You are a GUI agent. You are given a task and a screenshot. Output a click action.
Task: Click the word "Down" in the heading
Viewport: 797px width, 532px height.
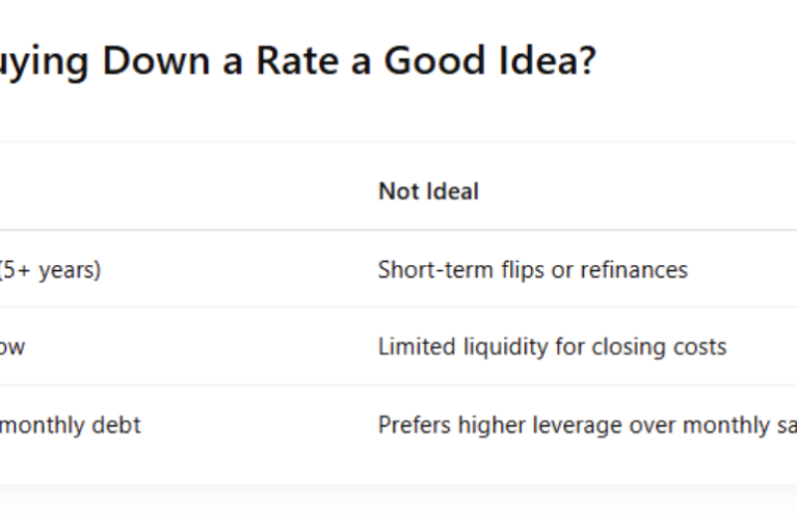[x=157, y=62]
